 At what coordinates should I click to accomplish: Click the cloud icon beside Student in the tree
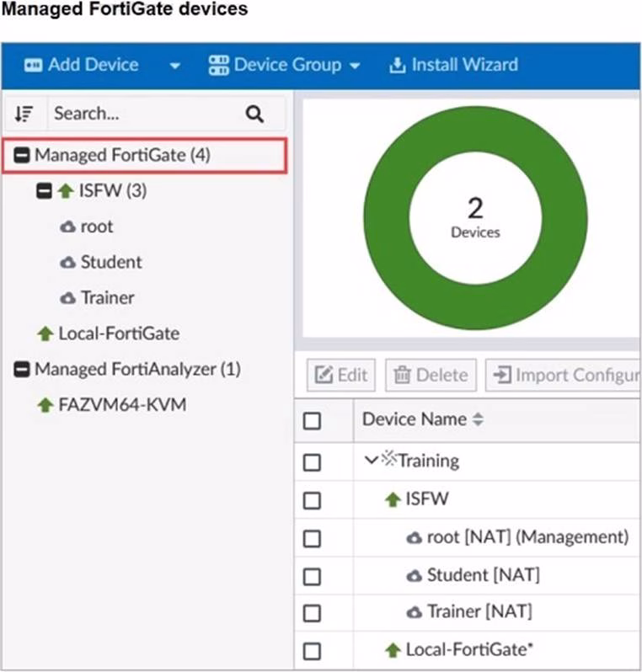click(68, 263)
